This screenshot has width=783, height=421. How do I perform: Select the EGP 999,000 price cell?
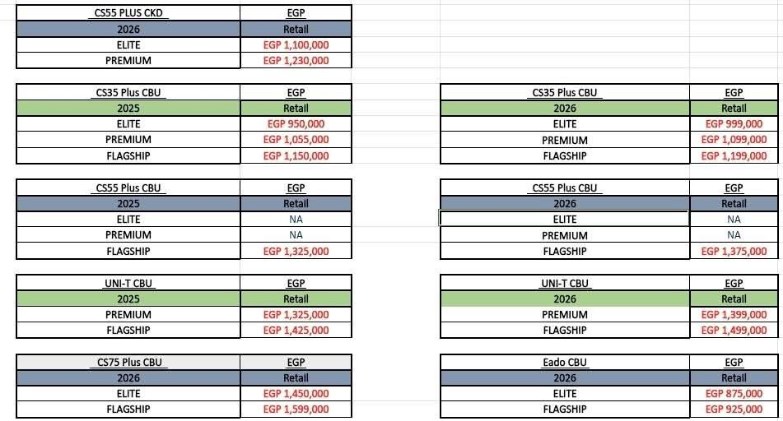click(733, 123)
